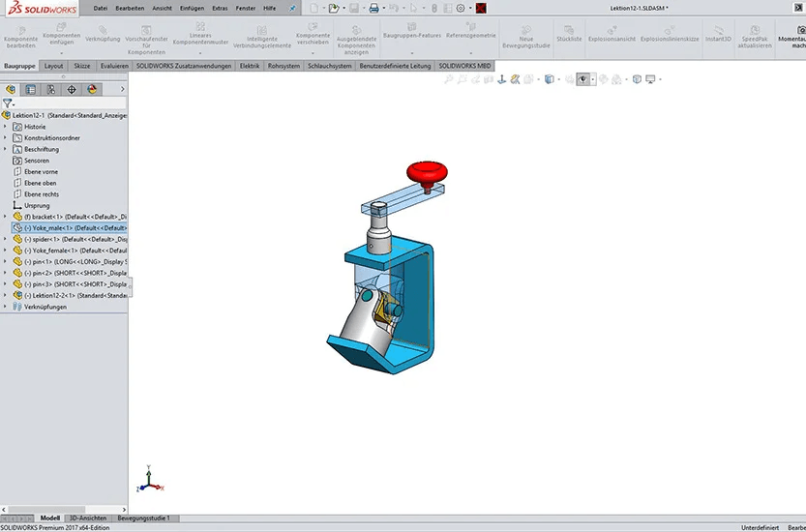Click the Neue Bewegungsstudie button
The image size is (806, 532).
tap(525, 35)
